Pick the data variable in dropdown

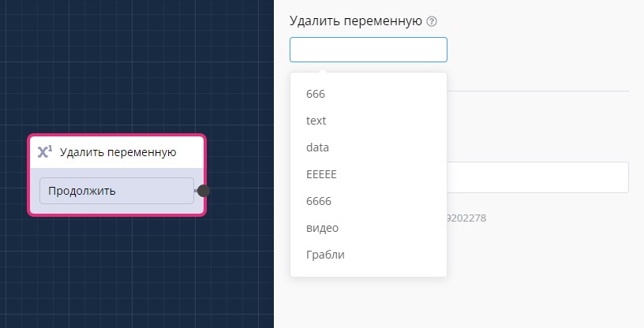(x=318, y=147)
